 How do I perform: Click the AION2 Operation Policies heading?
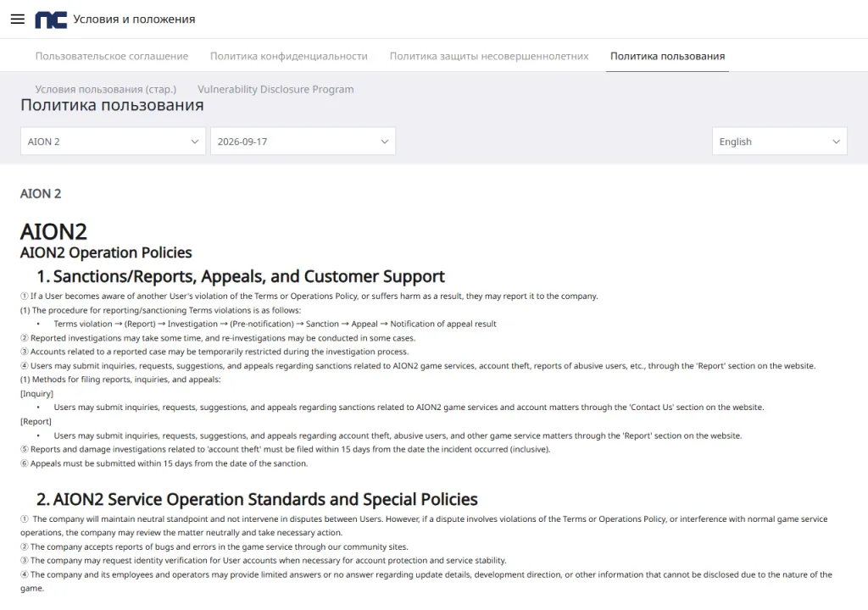click(x=106, y=252)
